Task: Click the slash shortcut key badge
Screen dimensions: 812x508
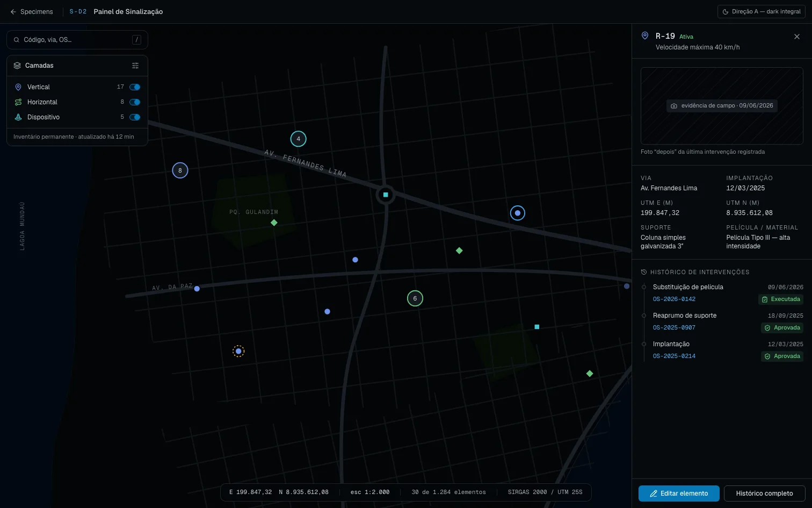Action: coord(137,40)
